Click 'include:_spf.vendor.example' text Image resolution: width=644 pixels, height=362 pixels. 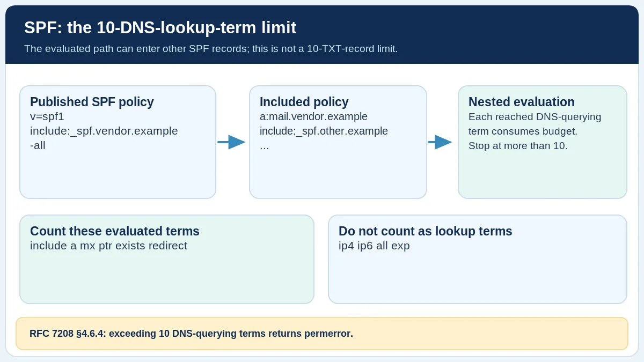click(104, 131)
